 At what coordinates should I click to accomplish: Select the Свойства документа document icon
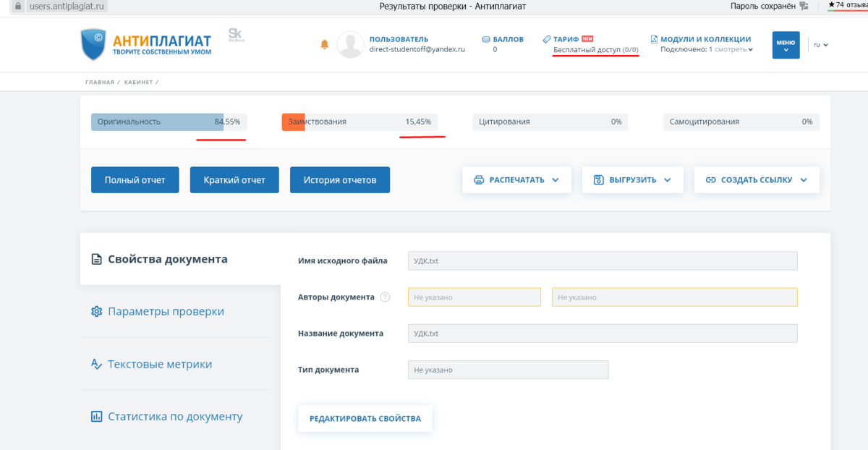(97, 258)
